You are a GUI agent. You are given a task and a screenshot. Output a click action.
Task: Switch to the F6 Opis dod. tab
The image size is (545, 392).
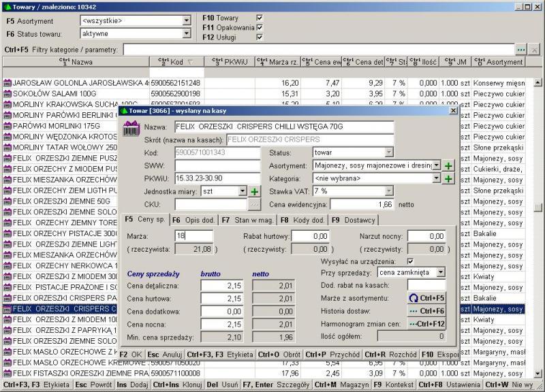pyautogui.click(x=193, y=220)
